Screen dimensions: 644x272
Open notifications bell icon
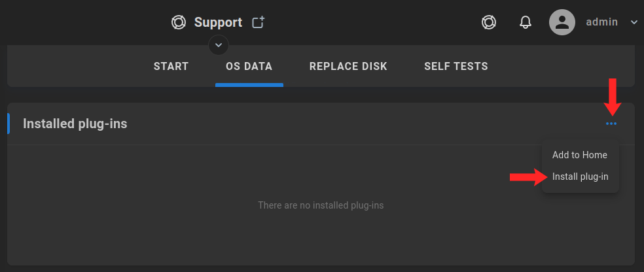[526, 22]
